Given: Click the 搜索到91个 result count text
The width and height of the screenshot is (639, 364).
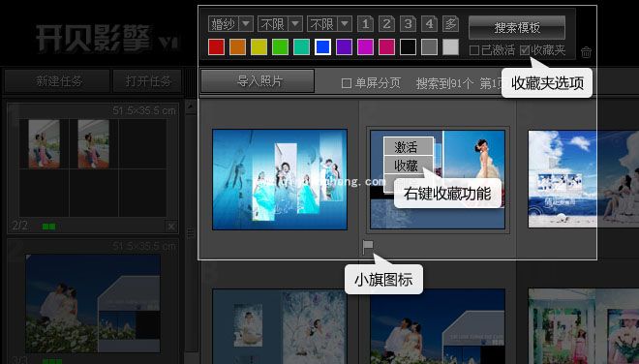Looking at the screenshot, I should [444, 83].
